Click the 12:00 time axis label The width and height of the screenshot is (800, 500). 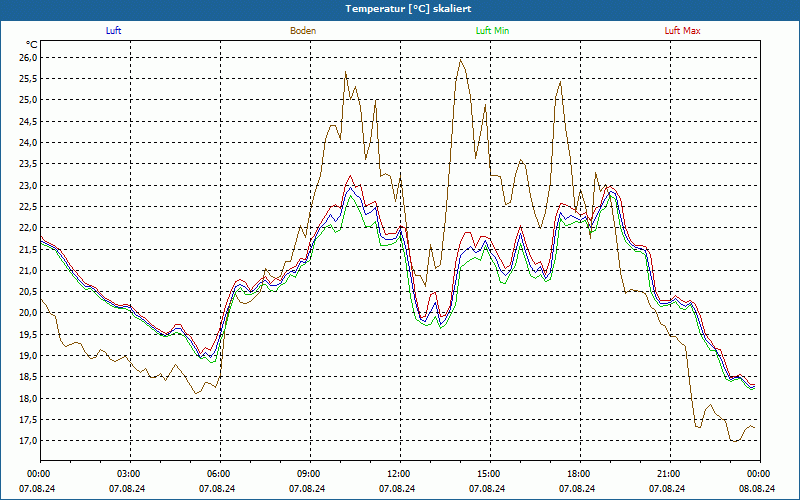(398, 474)
